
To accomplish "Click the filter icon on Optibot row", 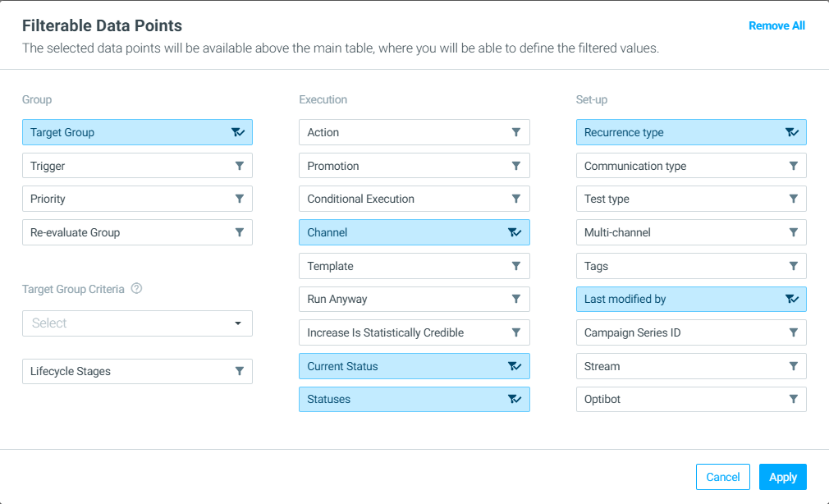I will pos(794,399).
